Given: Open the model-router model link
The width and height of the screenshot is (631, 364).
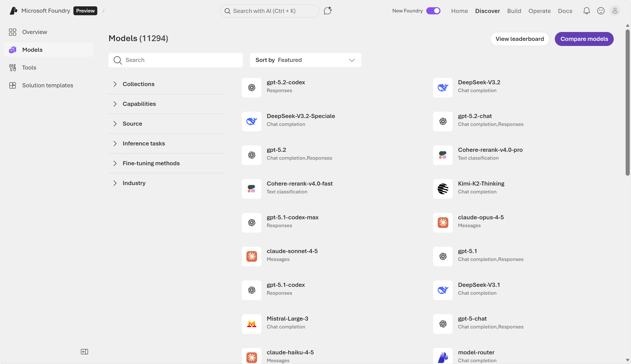Looking at the screenshot, I should 476,352.
